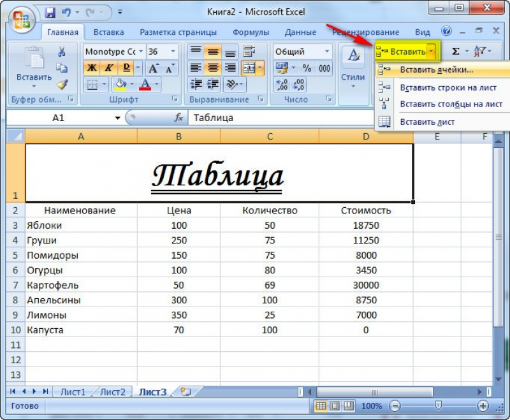Open Выравнивание dialog launcher
Viewport: 510px width, 420px height.
click(x=261, y=99)
